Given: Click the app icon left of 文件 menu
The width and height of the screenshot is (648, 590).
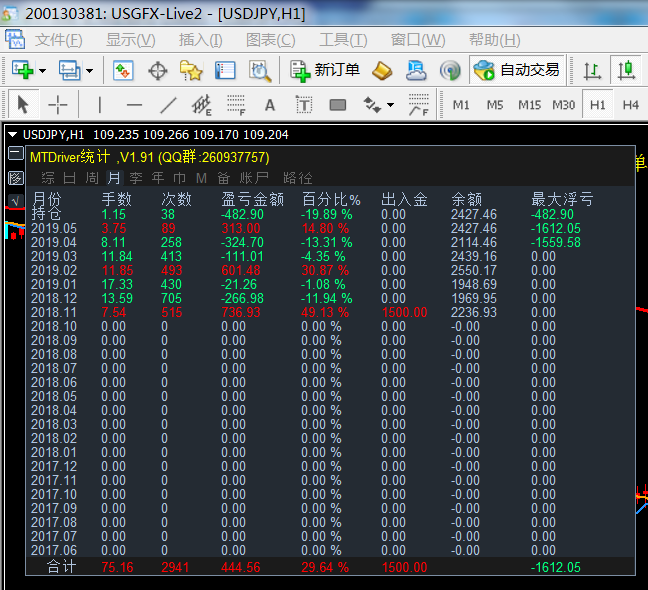Looking at the screenshot, I should click(15, 39).
